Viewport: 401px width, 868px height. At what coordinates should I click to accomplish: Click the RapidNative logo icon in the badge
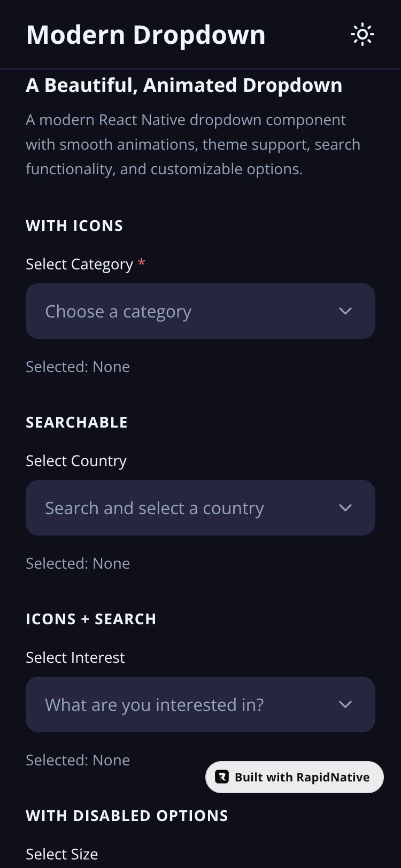click(x=222, y=777)
